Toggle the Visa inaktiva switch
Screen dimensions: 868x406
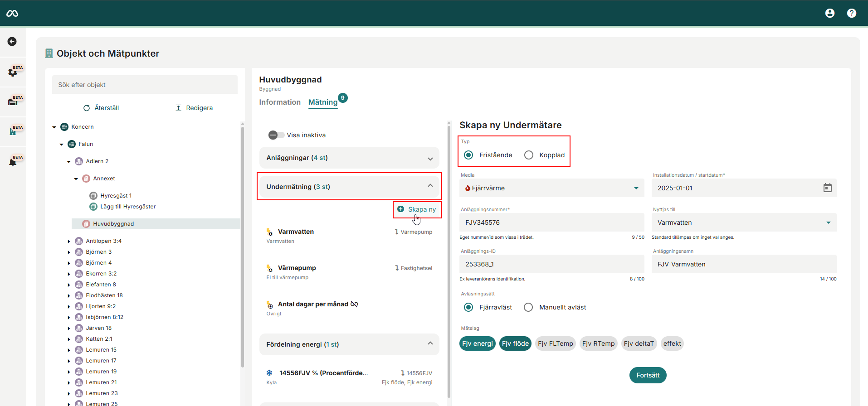[276, 135]
